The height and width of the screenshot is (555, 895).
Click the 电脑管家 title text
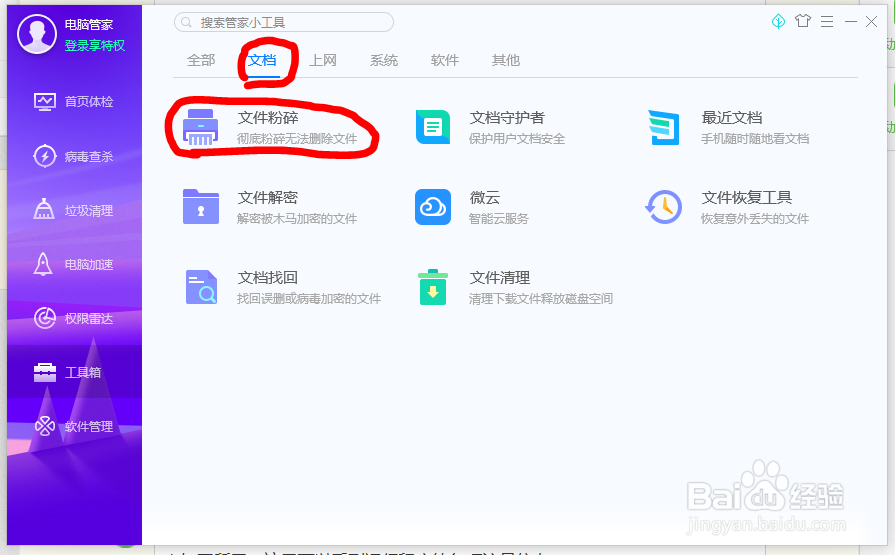coord(88,25)
